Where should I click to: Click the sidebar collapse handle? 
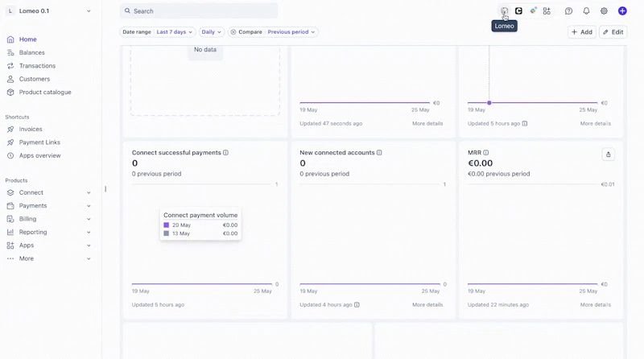[x=105, y=189]
